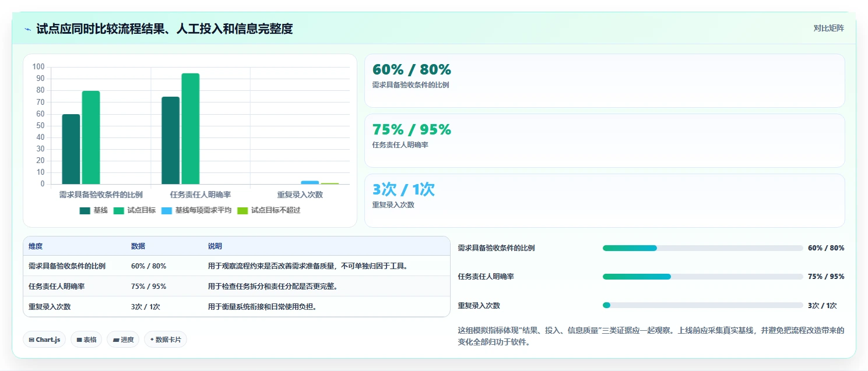
Task: Click the icon inside the 表格 tag
Action: click(79, 340)
